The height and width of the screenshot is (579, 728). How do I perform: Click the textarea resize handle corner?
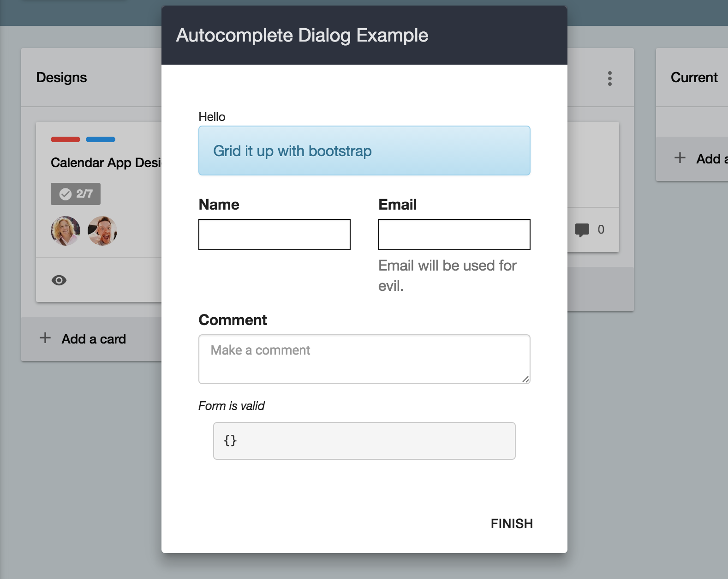point(525,379)
